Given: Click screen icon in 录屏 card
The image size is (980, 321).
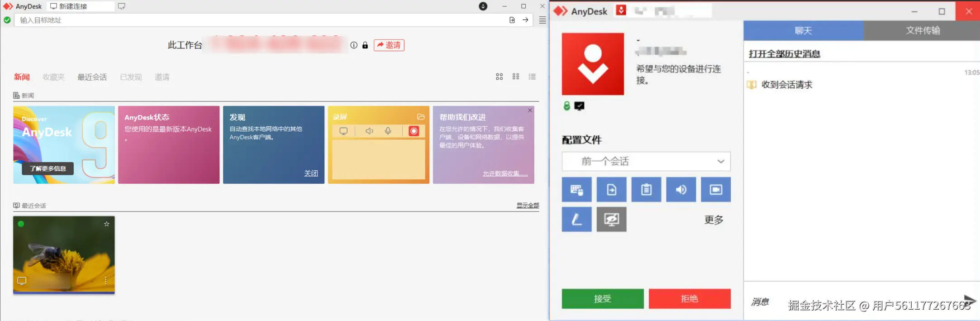Looking at the screenshot, I should pos(344,131).
